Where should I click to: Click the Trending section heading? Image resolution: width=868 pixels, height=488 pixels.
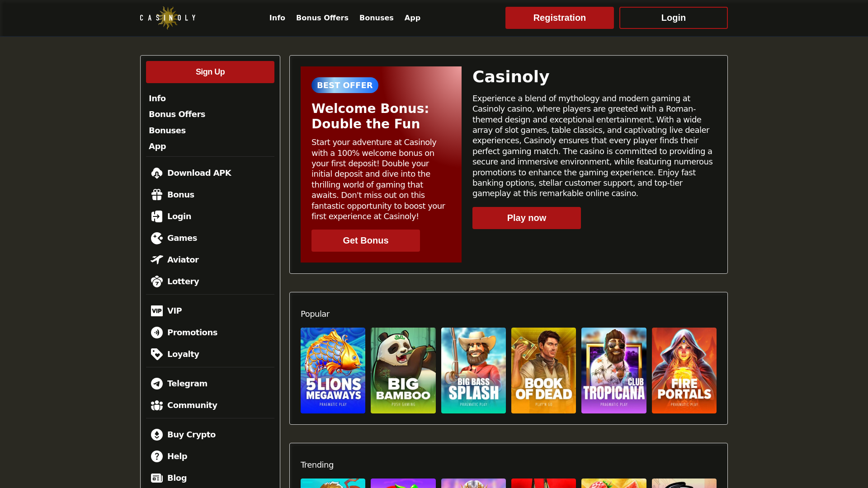317,465
